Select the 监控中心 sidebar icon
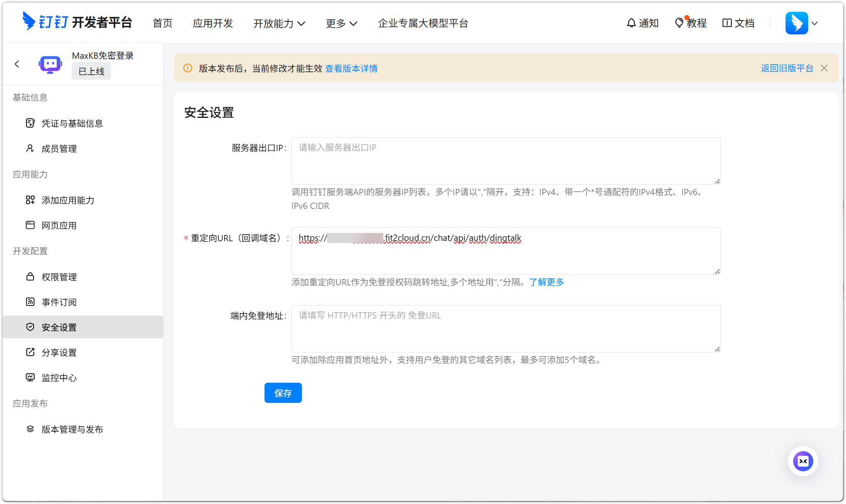Screen dimensions: 846x504 pyautogui.click(x=30, y=377)
